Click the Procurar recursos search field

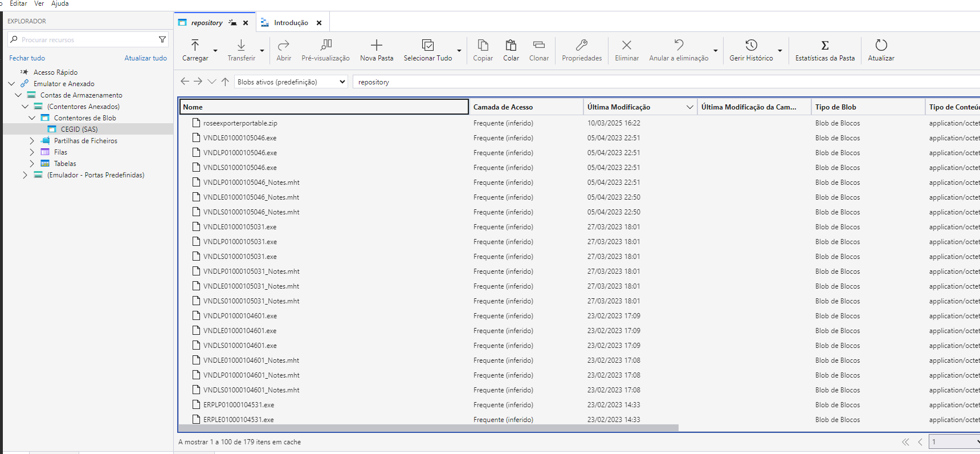coord(85,40)
